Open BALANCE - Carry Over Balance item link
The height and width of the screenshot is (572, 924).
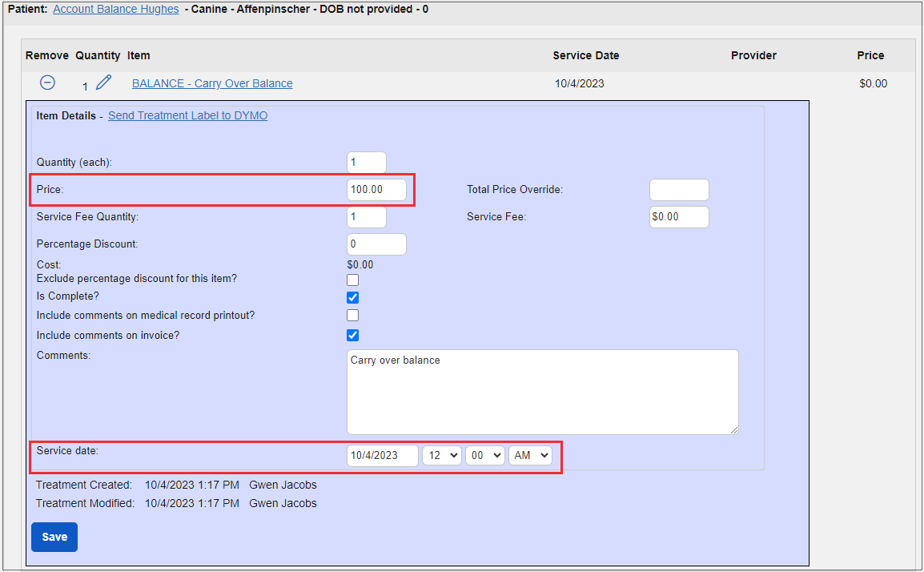pos(212,84)
